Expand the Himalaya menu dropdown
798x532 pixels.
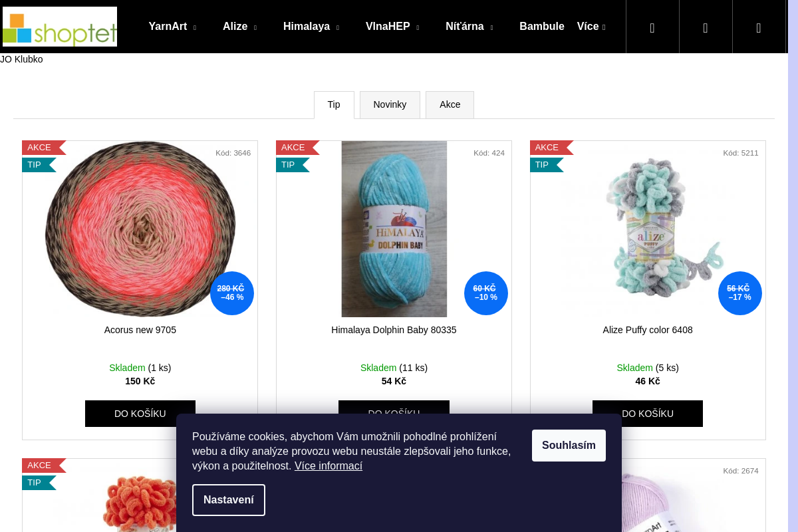point(311,27)
